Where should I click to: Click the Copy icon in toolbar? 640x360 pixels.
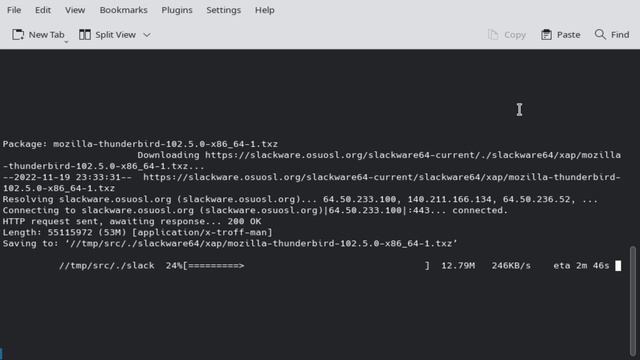493,35
